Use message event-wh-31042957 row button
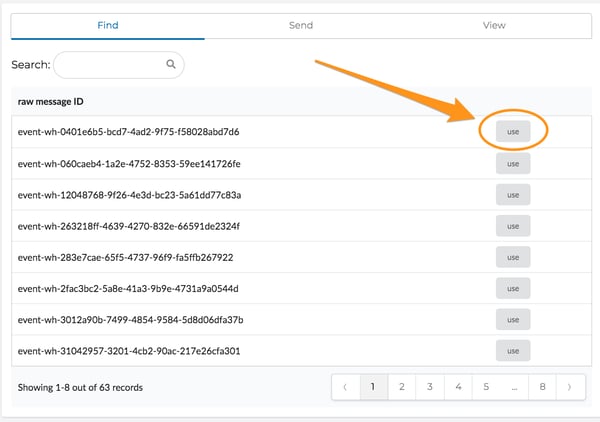This screenshot has height=422, width=600. tap(513, 351)
